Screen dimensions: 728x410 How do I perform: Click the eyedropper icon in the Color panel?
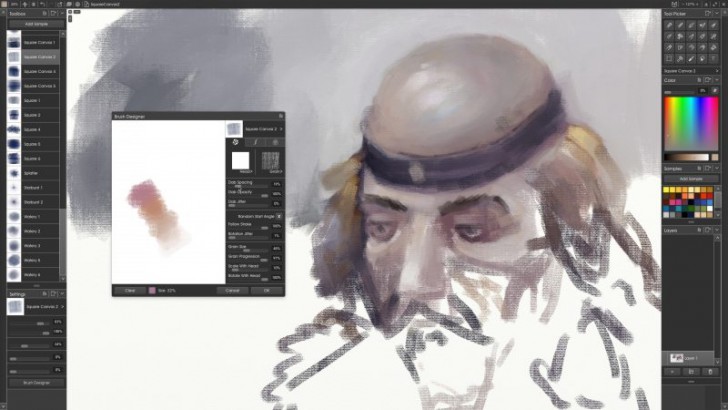715,91
